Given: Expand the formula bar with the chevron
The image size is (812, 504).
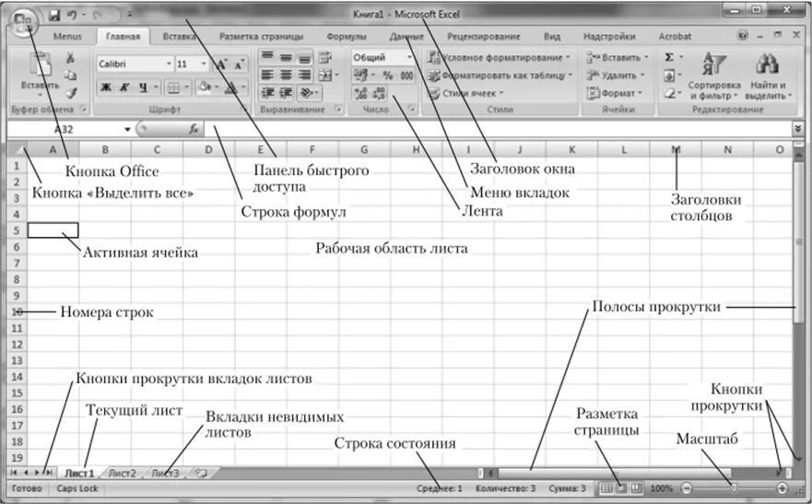Looking at the screenshot, I should [x=798, y=128].
